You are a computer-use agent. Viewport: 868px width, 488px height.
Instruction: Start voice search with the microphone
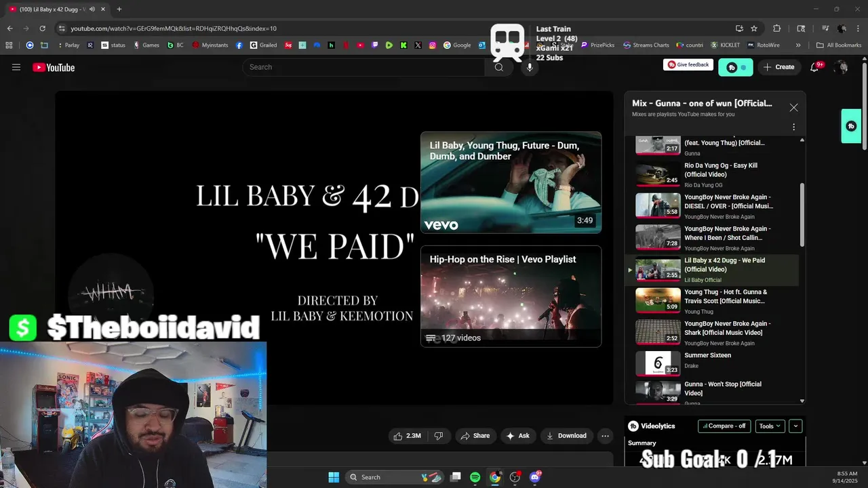[x=530, y=67]
